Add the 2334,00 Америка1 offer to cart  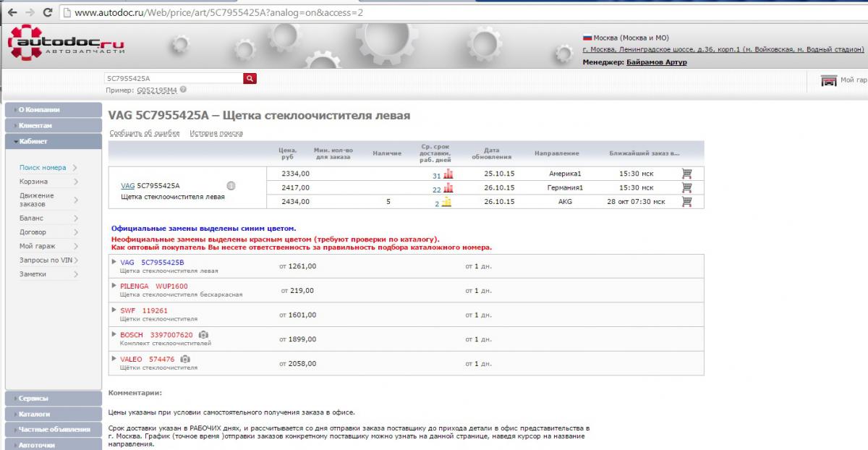[686, 174]
